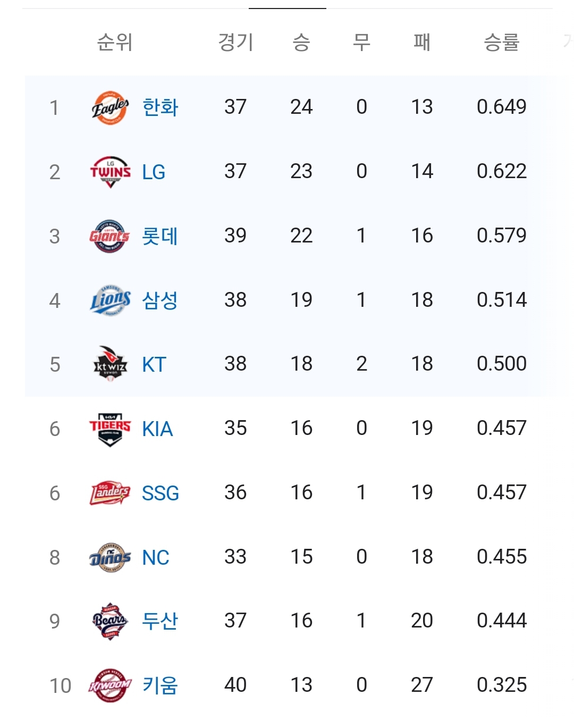Click the 패 column header

[422, 42]
